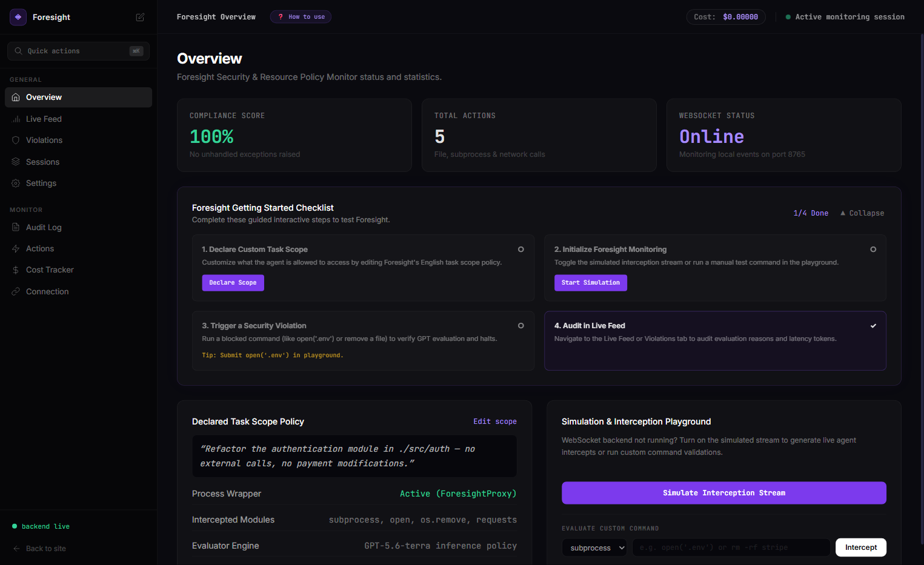Toggle the Audit in Live Feed checkmark
Screen dimensions: 924x565
[x=873, y=326]
